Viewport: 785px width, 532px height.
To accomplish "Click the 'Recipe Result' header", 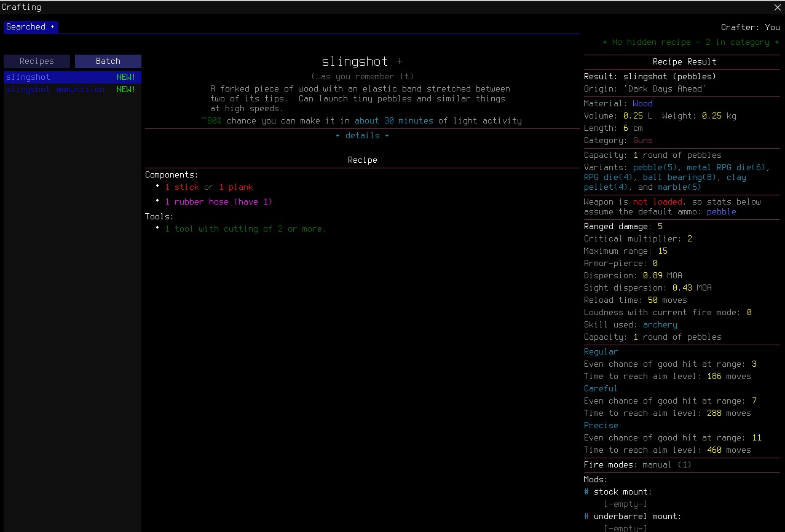I will [x=684, y=62].
